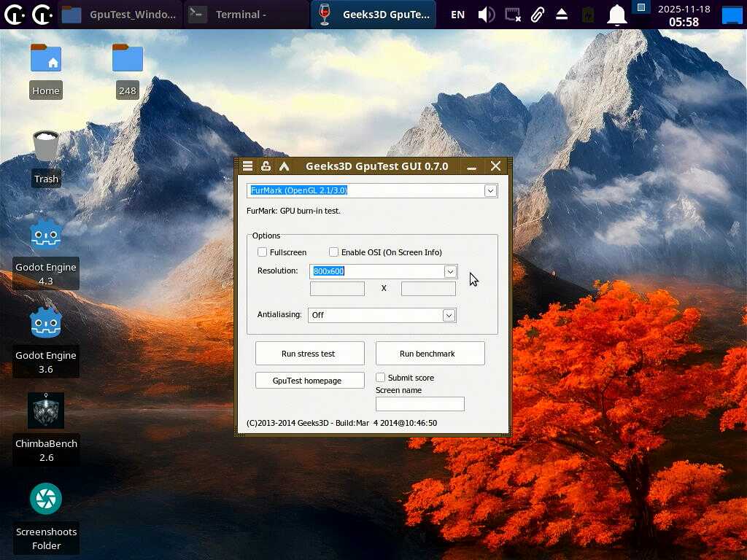Image resolution: width=747 pixels, height=560 pixels.
Task: Open the notifications bell icon
Action: click(x=616, y=15)
